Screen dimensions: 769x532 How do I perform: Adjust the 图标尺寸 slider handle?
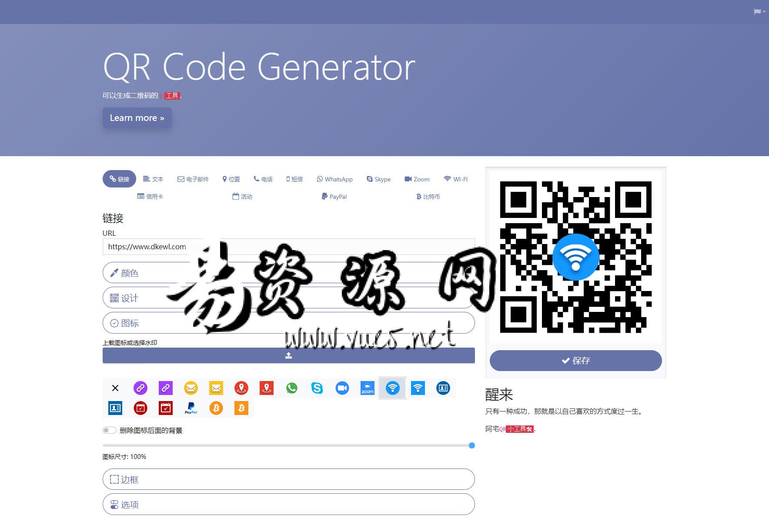tap(472, 445)
